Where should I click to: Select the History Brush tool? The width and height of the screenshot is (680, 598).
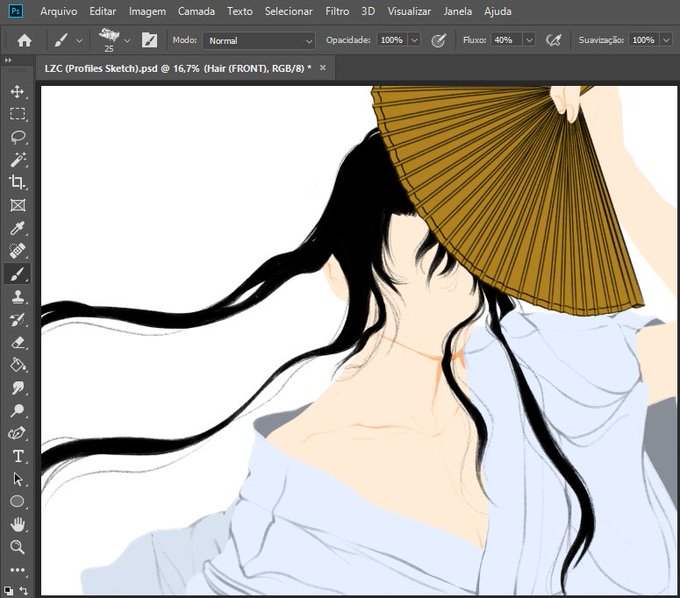17,320
